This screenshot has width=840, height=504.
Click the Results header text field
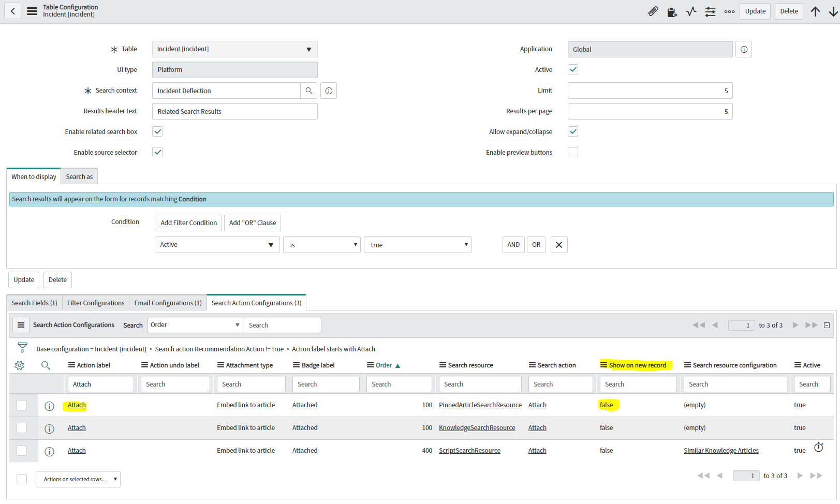(235, 111)
